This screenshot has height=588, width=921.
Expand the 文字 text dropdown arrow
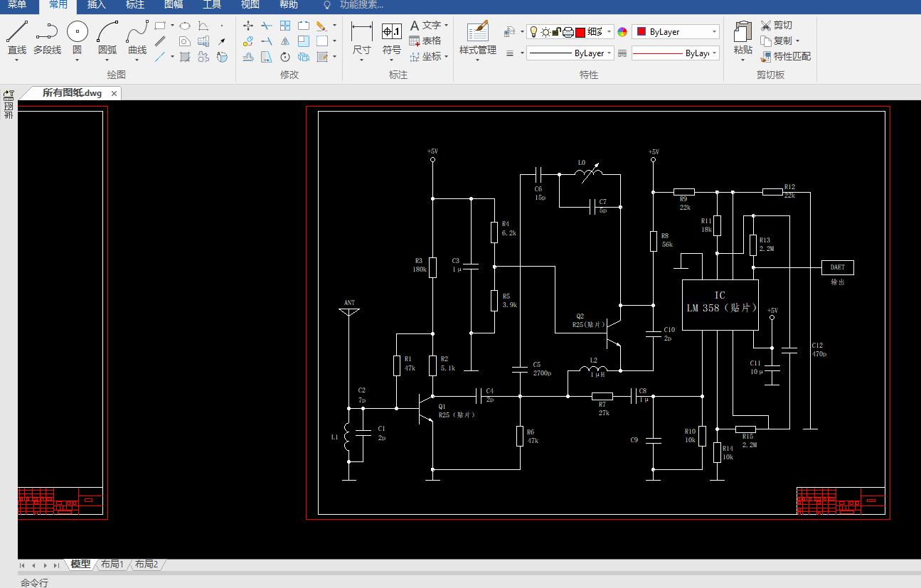446,26
